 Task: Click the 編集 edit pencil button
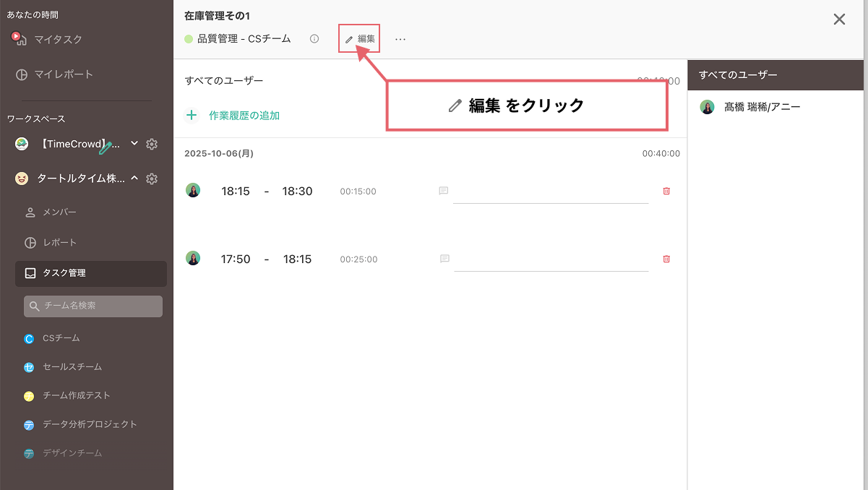coord(359,39)
